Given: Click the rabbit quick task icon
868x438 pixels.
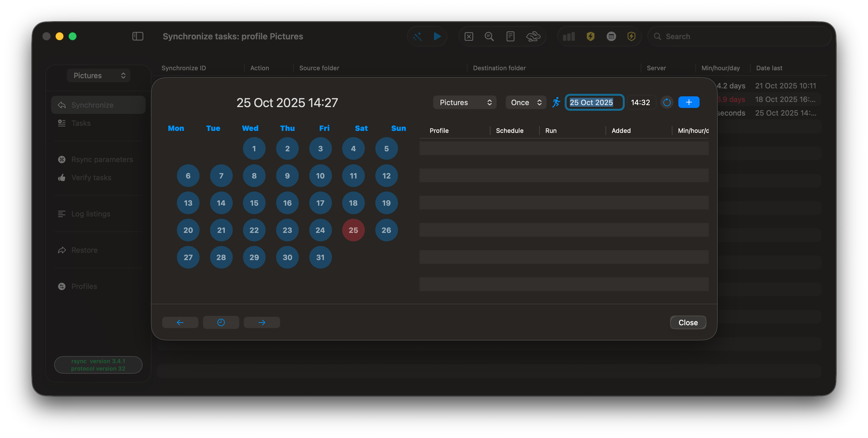Looking at the screenshot, I should coord(533,36).
